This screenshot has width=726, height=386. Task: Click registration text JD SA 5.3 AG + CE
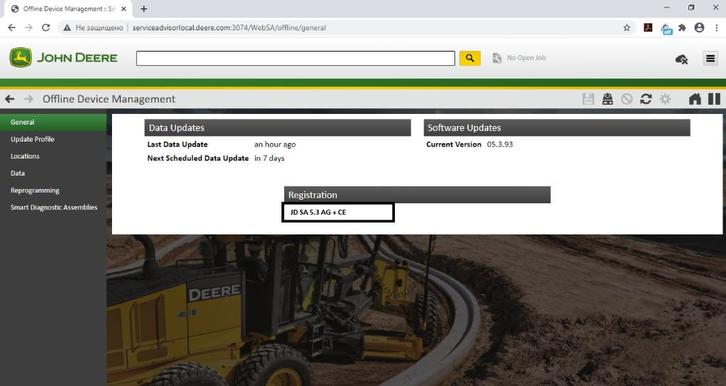pyautogui.click(x=318, y=212)
